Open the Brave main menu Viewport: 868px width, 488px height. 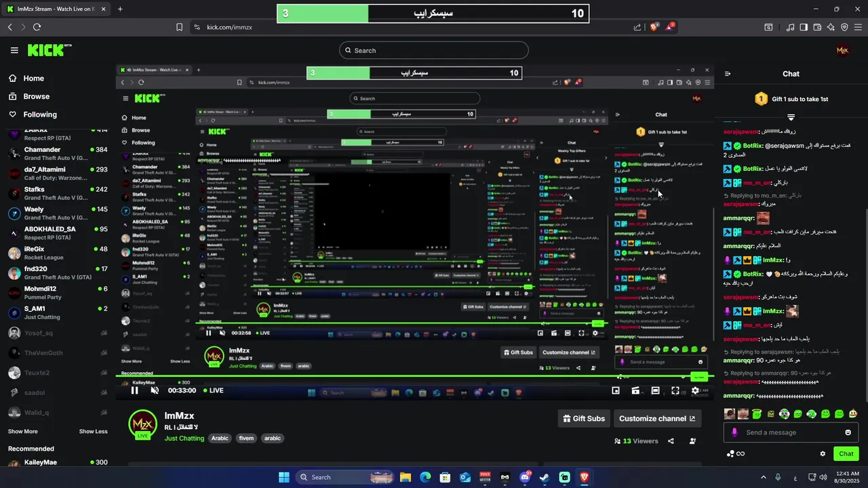pos(858,27)
